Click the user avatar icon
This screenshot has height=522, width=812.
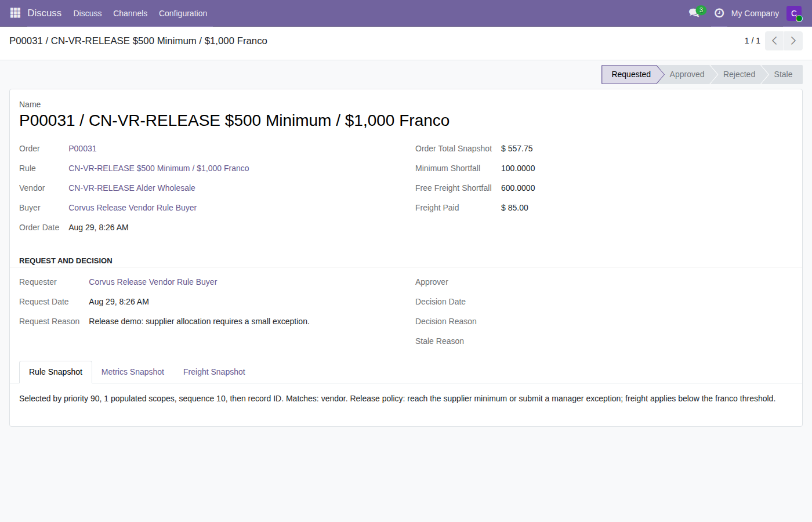point(794,13)
